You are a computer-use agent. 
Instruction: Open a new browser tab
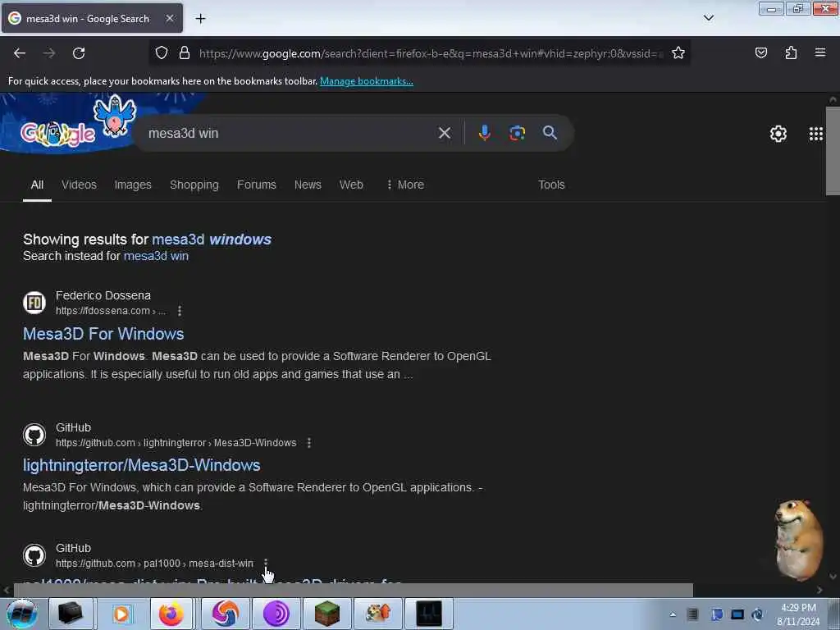click(x=200, y=19)
